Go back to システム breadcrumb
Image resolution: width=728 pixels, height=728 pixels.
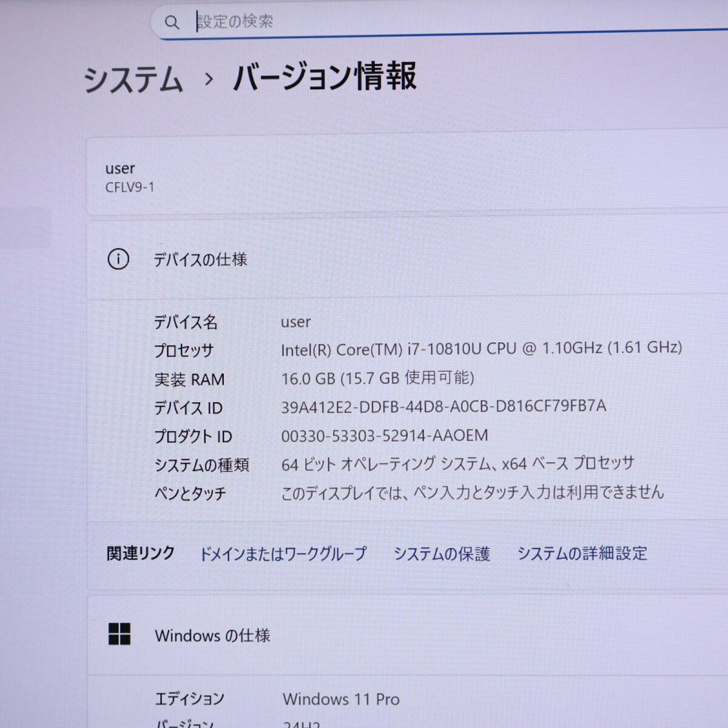133,79
